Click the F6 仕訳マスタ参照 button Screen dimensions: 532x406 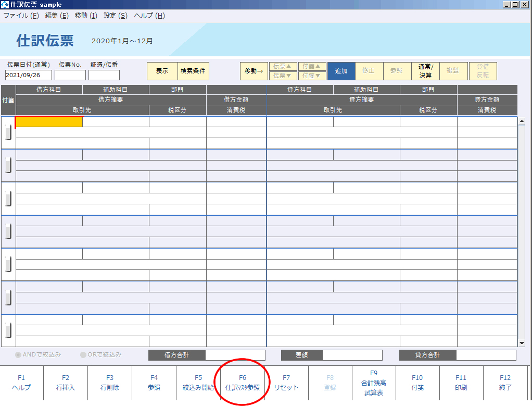[x=242, y=383]
